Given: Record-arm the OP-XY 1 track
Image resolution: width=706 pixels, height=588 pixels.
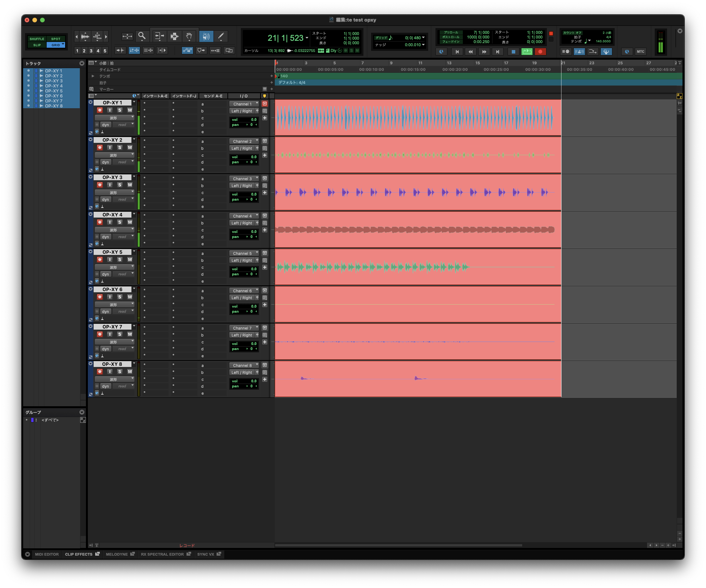Looking at the screenshot, I should pyautogui.click(x=100, y=110).
